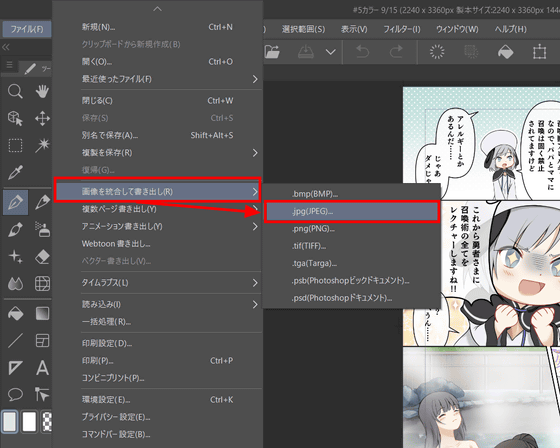
Task: Select the Brush tool
Action: click(x=15, y=229)
